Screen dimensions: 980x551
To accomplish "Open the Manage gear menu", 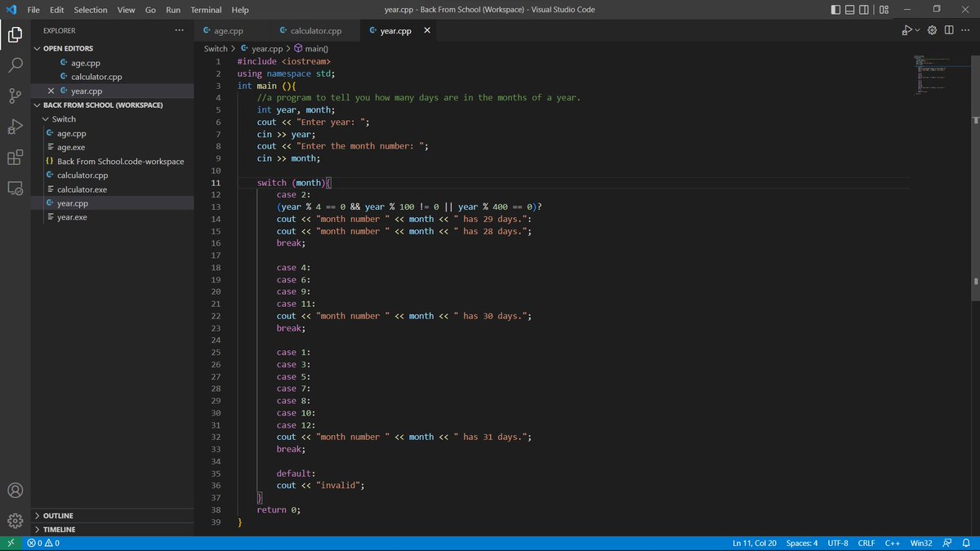I will coord(15,521).
